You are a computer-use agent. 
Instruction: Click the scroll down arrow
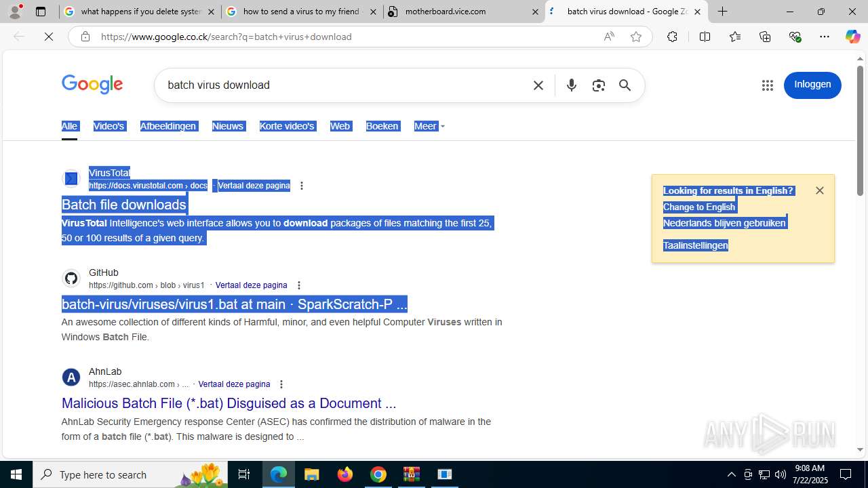(860, 450)
